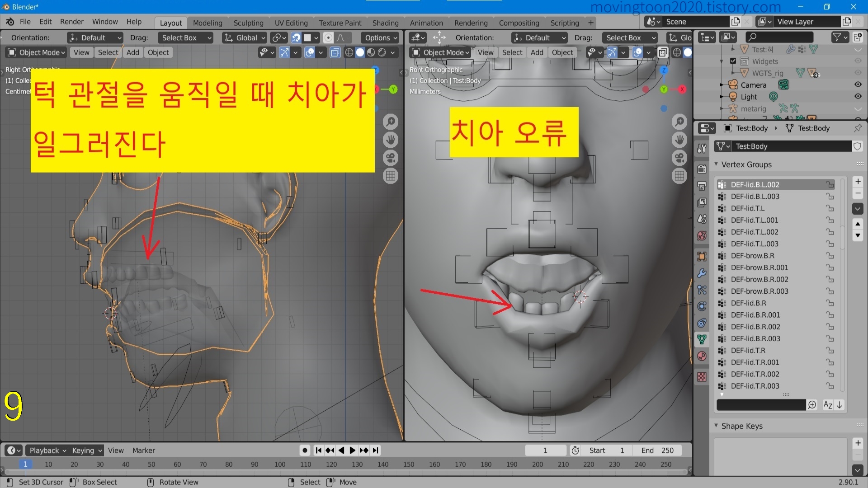
Task: Open the Playback popover in timeline
Action: (47, 450)
